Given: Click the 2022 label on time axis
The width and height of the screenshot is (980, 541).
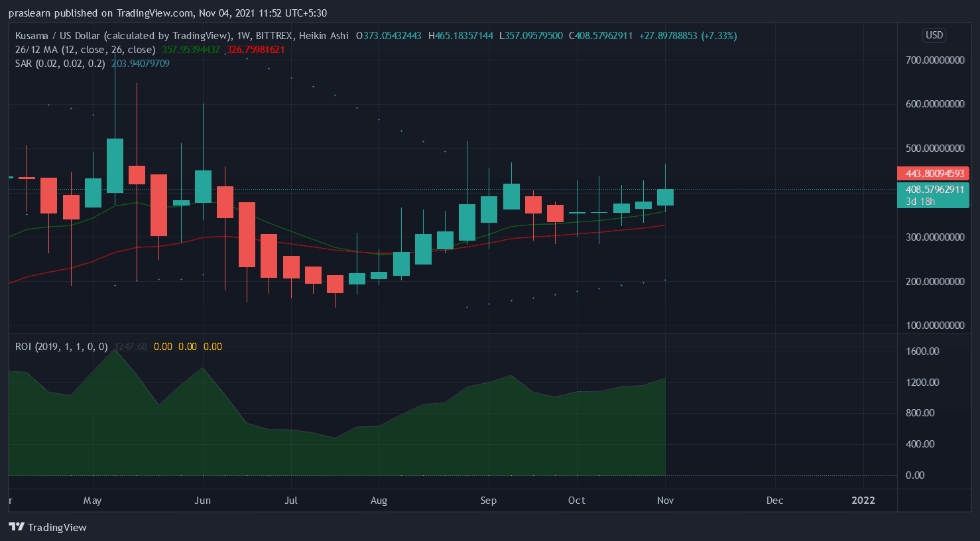Looking at the screenshot, I should tap(863, 501).
